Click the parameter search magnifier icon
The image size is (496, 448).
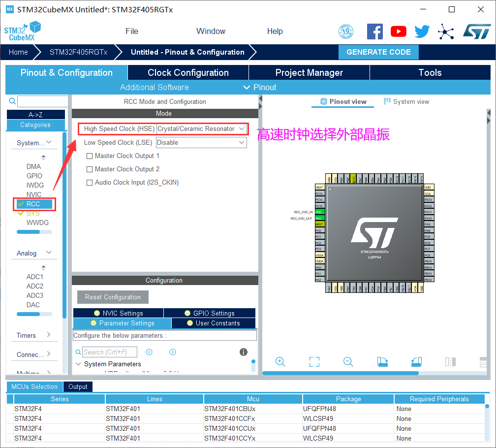pos(78,352)
